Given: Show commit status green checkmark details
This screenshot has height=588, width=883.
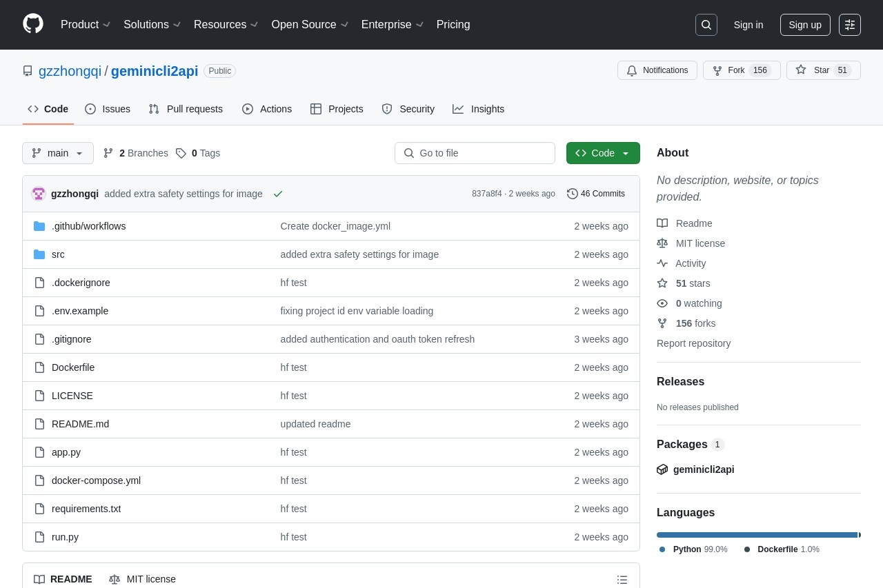Looking at the screenshot, I should point(278,194).
